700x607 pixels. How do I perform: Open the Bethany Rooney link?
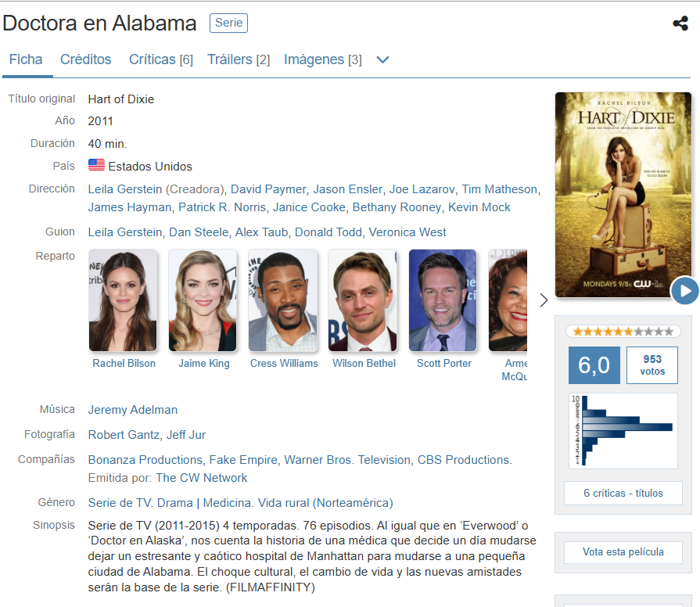tap(397, 207)
